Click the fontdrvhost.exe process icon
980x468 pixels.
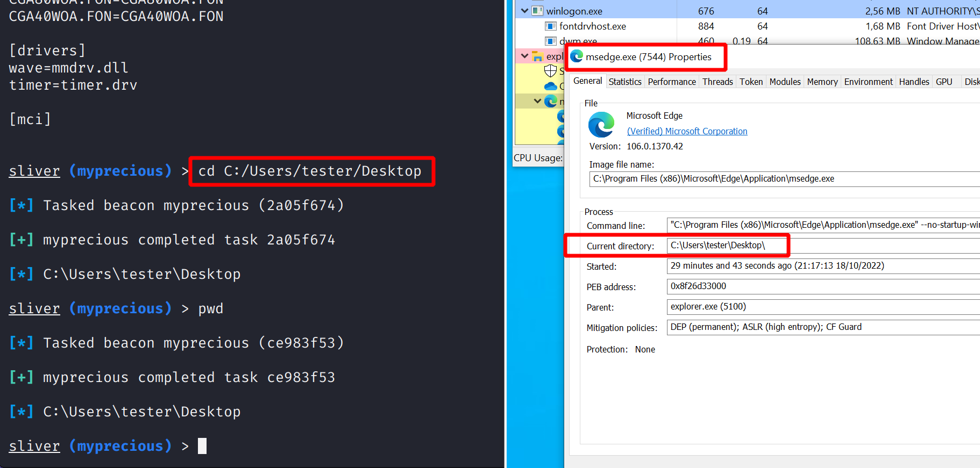550,26
